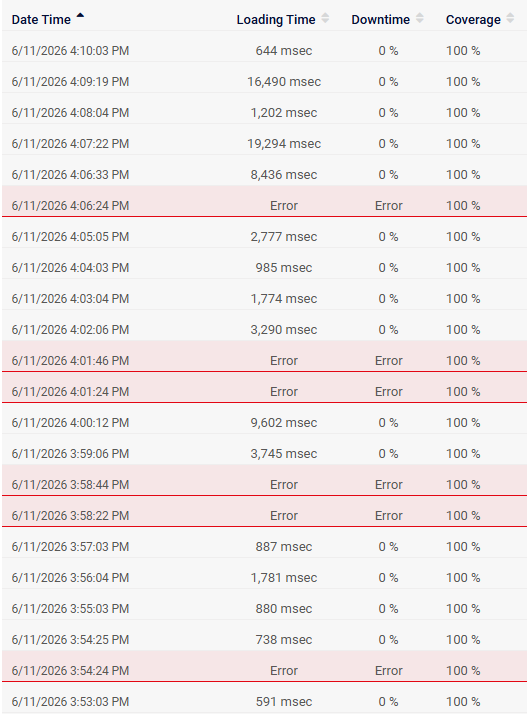Click the Loading Time sort arrows icon

(325, 18)
